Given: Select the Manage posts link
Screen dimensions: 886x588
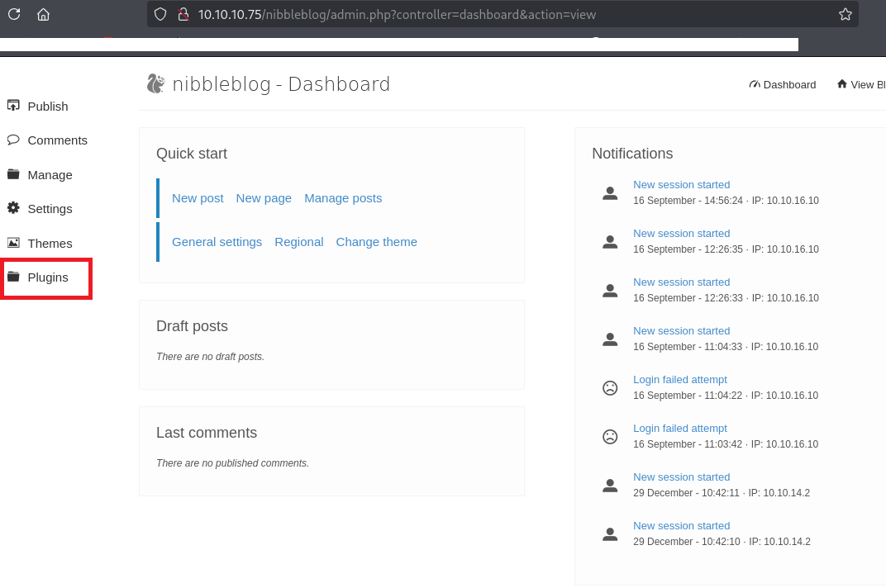Looking at the screenshot, I should 343,198.
